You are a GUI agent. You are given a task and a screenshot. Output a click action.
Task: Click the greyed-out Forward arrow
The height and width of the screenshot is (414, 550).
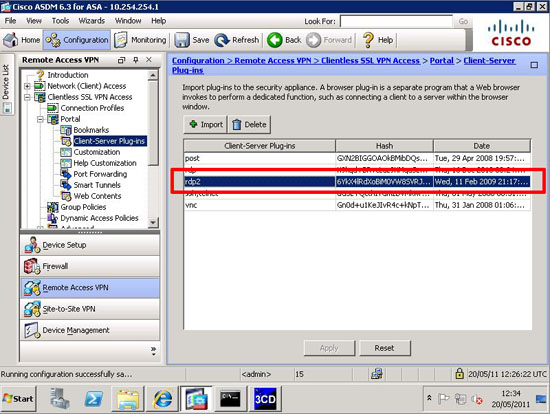click(x=329, y=40)
